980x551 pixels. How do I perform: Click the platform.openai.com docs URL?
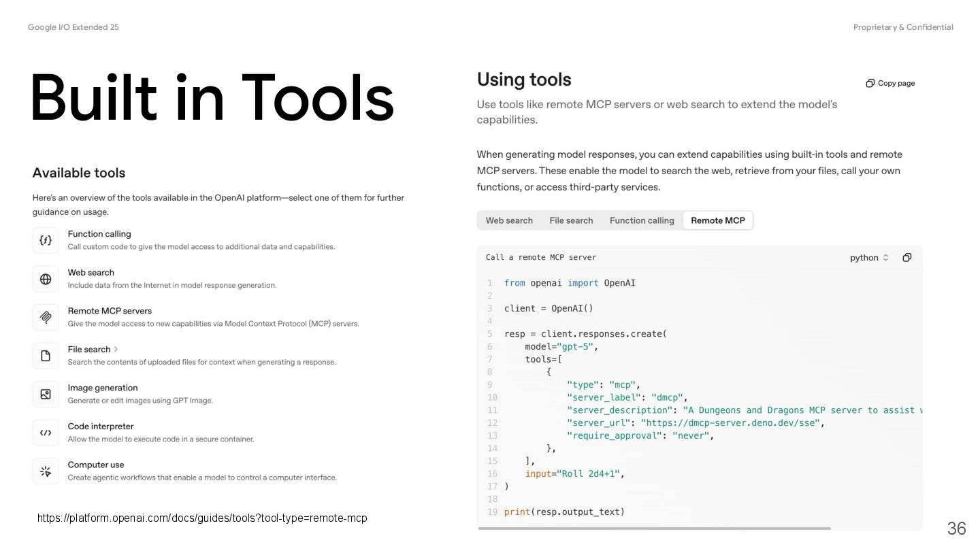point(202,518)
